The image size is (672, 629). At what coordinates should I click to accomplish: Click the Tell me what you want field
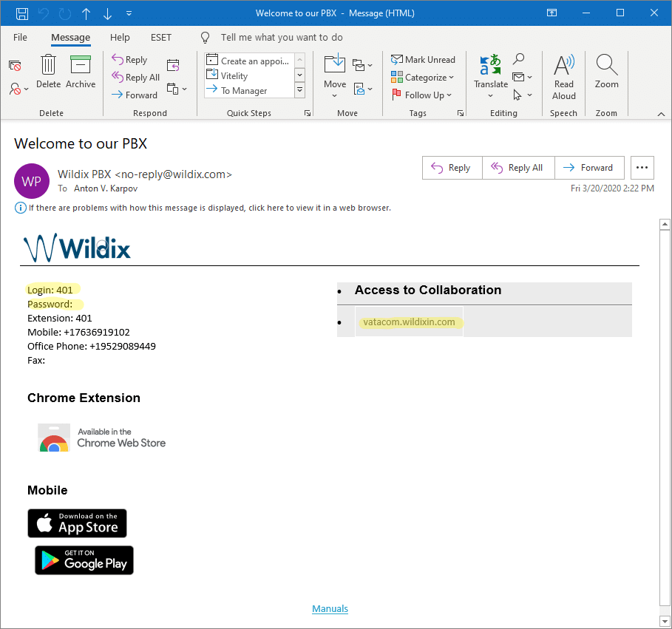click(282, 37)
